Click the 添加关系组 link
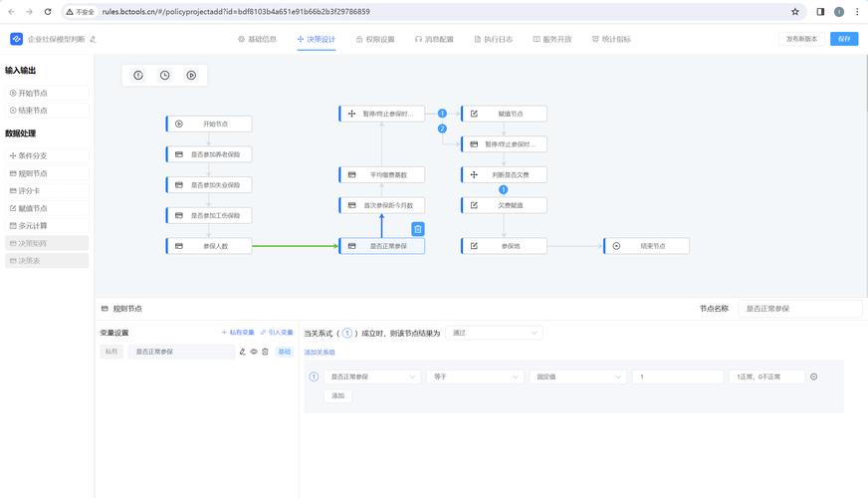The width and height of the screenshot is (868, 498). 320,353
